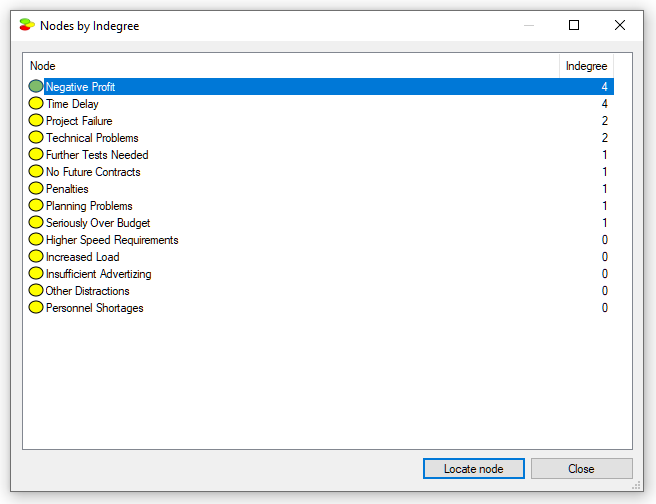Sort by the Node column header

coord(291,66)
